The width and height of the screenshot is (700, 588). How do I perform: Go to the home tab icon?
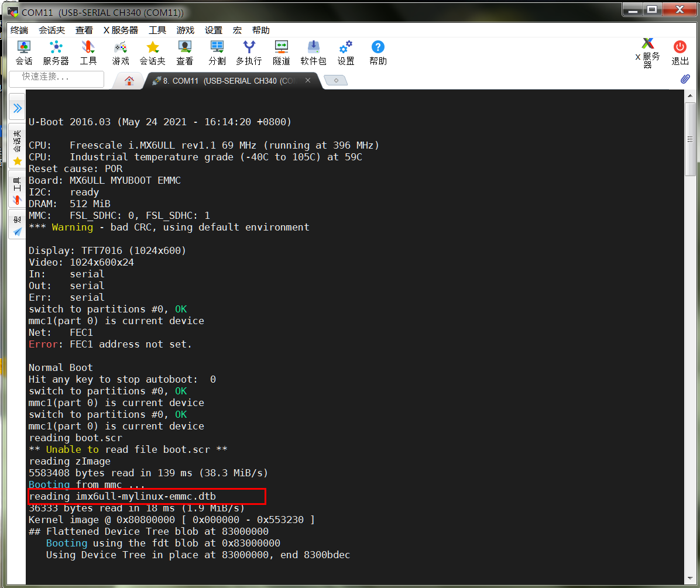coord(129,80)
